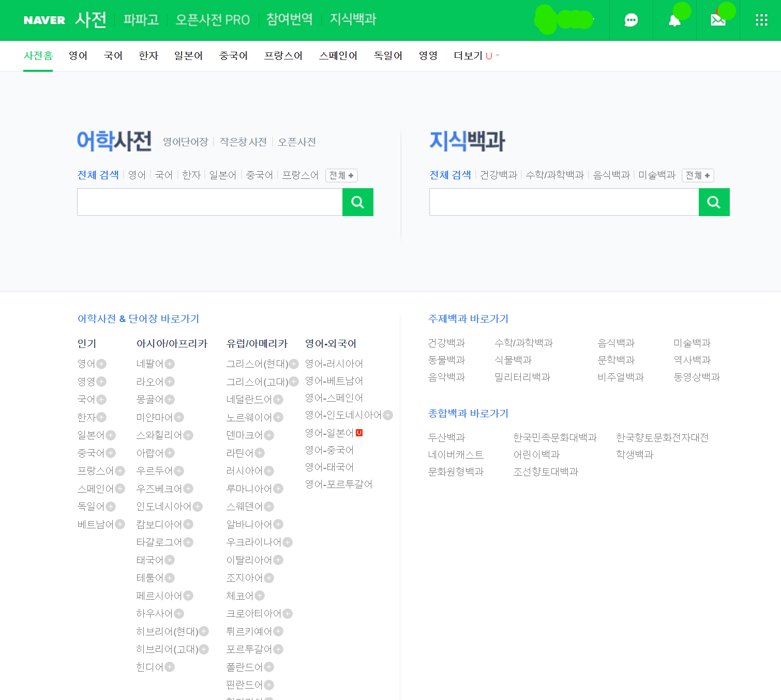Image resolution: width=781 pixels, height=700 pixels.
Task: Click the language dictionary search magnifier button
Action: [358, 202]
